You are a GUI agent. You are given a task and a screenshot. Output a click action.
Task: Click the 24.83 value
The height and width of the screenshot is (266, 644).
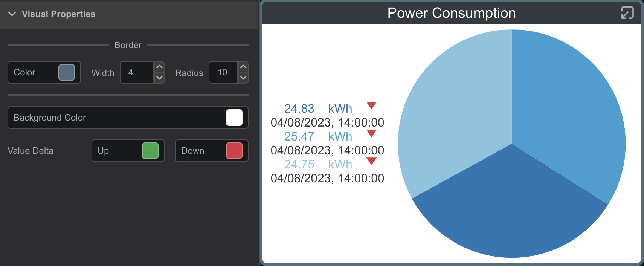click(299, 109)
